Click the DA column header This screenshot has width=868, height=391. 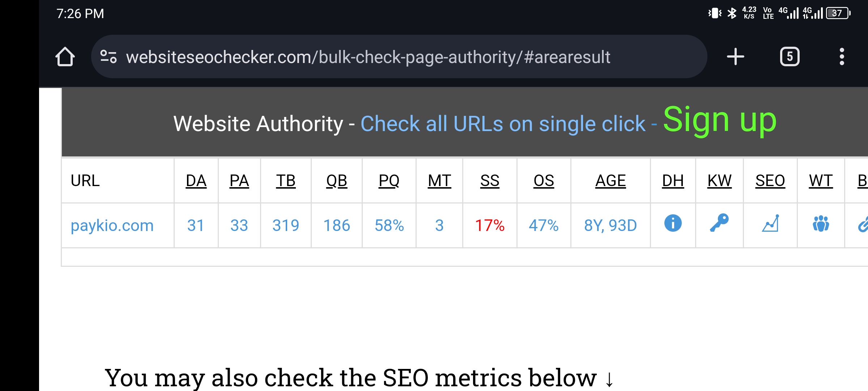tap(196, 181)
